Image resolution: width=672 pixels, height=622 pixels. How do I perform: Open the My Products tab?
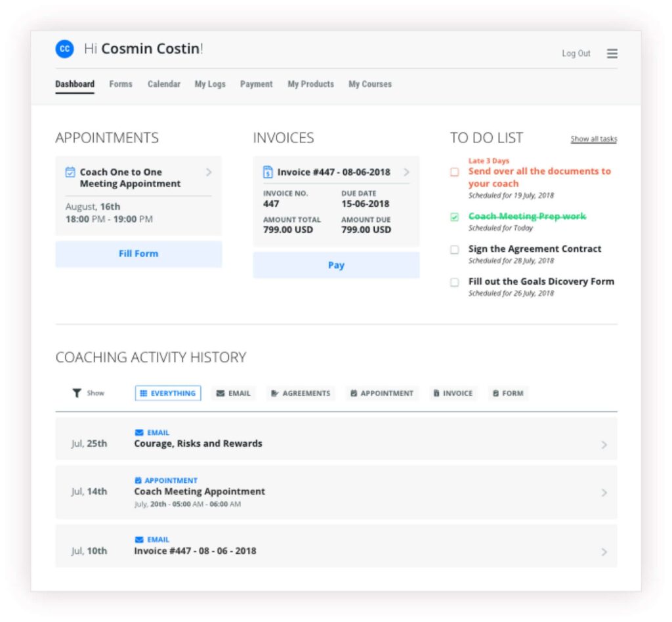(x=310, y=84)
